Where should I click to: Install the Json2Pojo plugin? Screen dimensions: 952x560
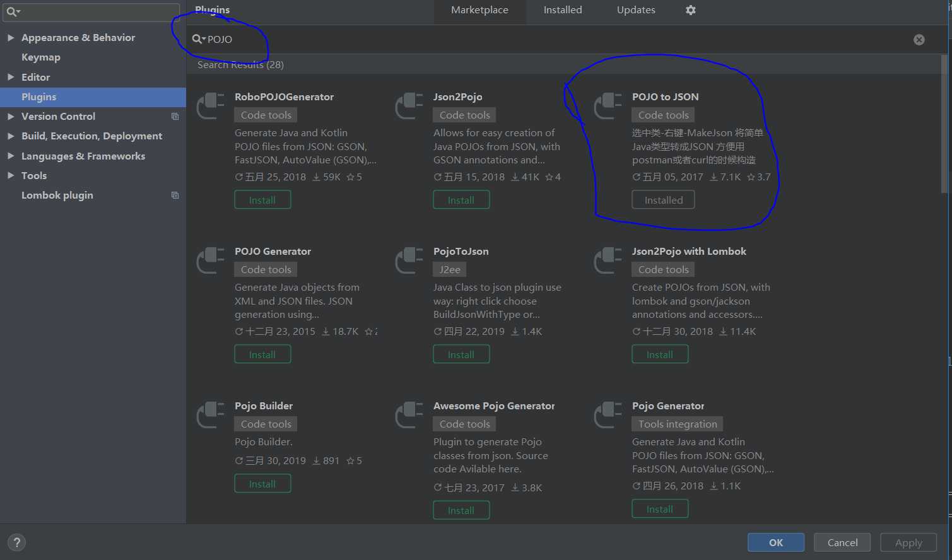point(461,200)
